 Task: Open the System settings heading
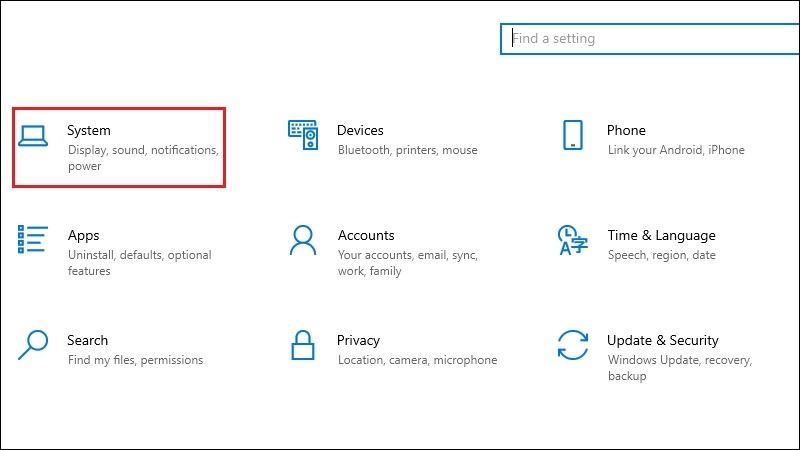(x=89, y=131)
